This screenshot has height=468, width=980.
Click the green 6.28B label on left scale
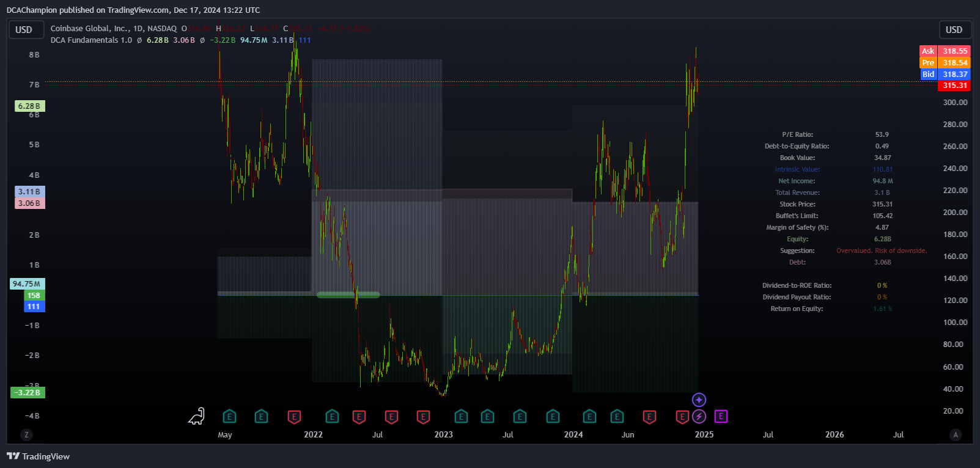pyautogui.click(x=29, y=106)
